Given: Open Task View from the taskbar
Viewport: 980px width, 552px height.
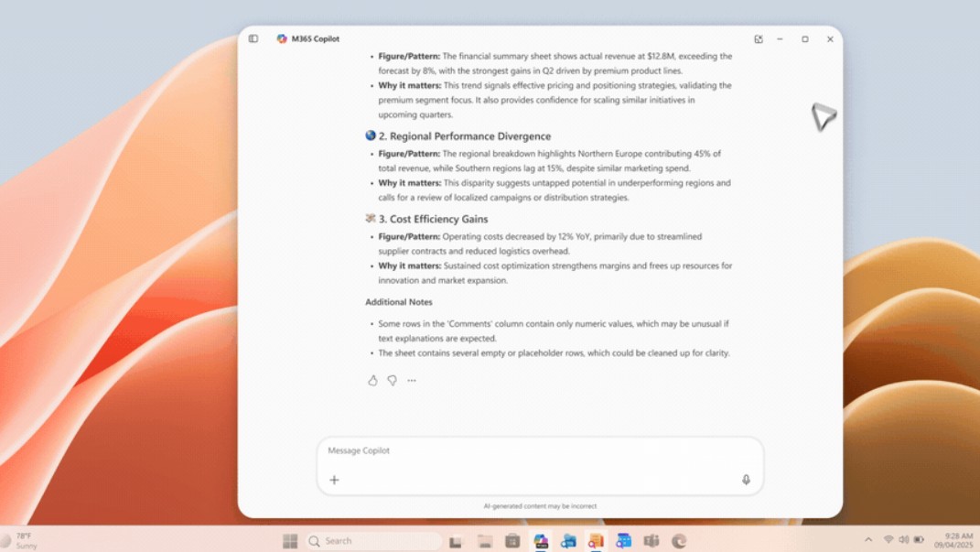Looking at the screenshot, I should 455,541.
